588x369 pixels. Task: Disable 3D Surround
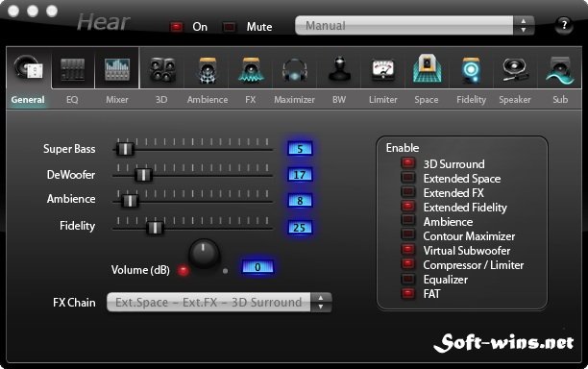(408, 163)
